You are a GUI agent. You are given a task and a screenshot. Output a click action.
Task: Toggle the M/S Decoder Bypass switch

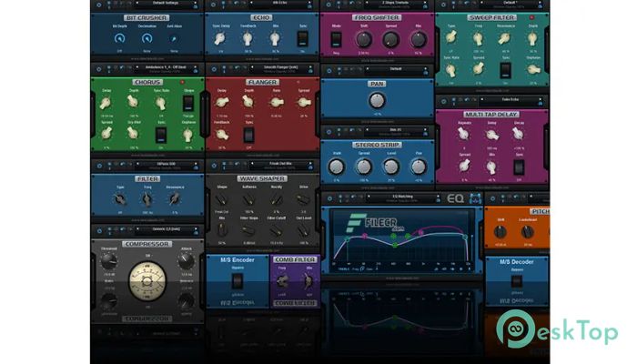tap(517, 281)
